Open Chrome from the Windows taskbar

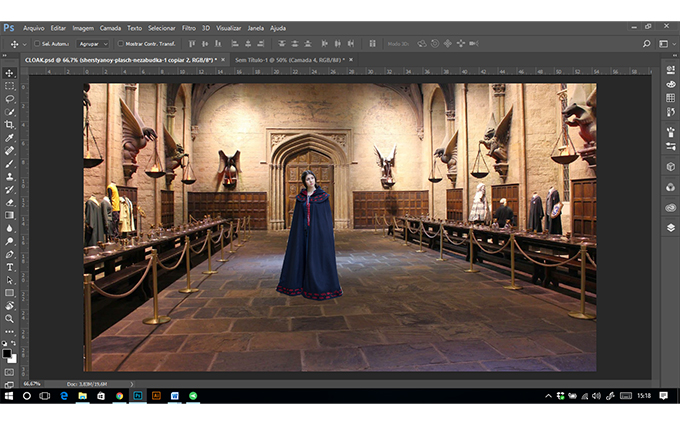click(119, 396)
